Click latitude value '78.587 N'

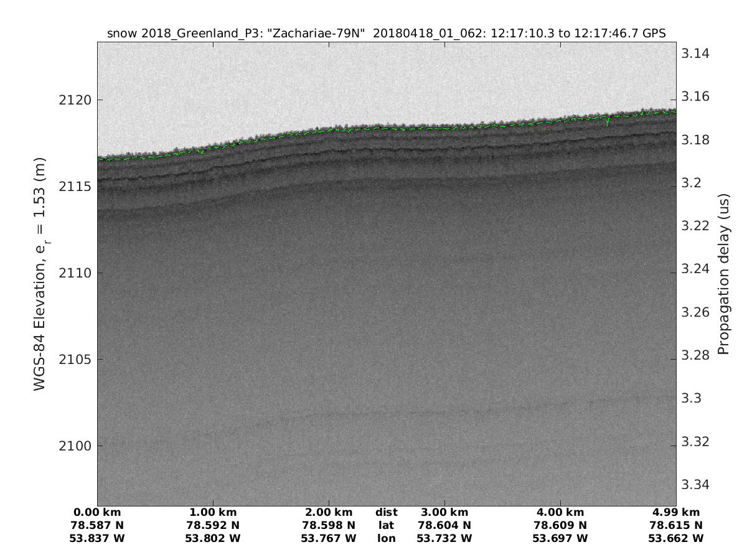click(x=97, y=526)
